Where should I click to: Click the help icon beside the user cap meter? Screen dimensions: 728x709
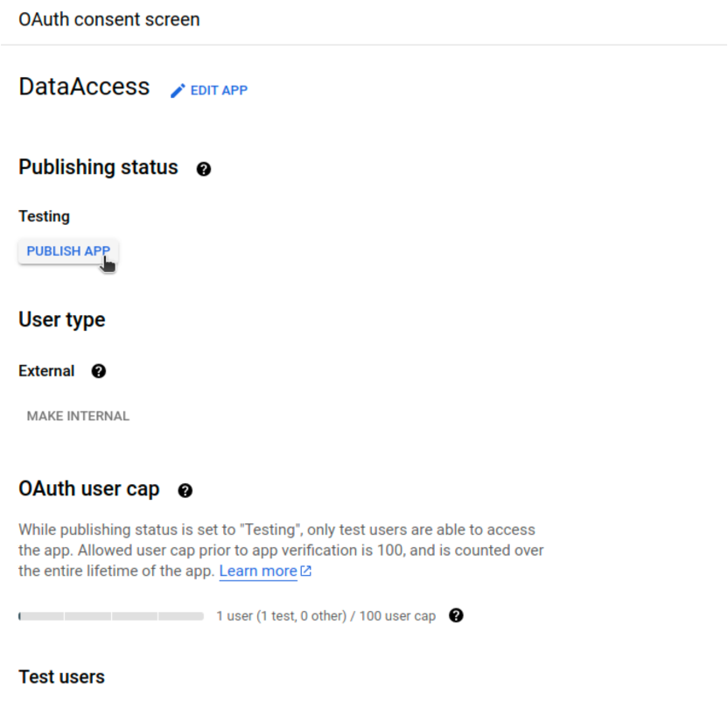coord(456,615)
